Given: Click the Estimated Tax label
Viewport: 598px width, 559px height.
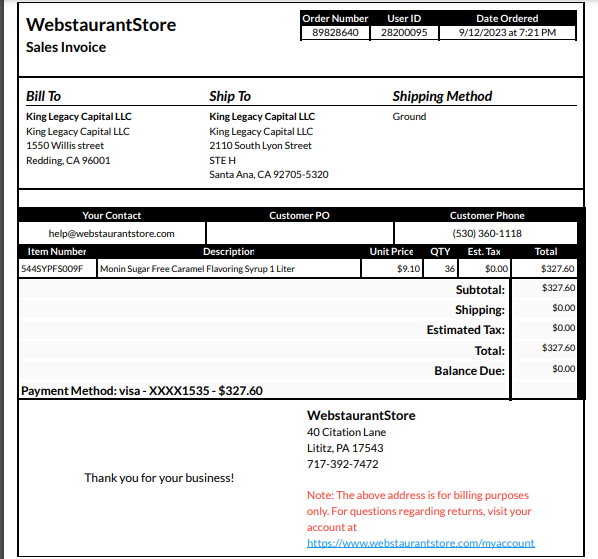Looking at the screenshot, I should pyautogui.click(x=466, y=330).
